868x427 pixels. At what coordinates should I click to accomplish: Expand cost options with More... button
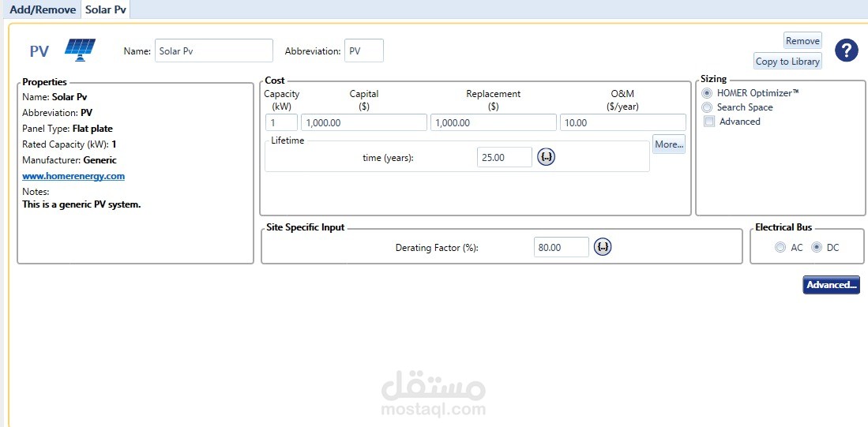[668, 144]
